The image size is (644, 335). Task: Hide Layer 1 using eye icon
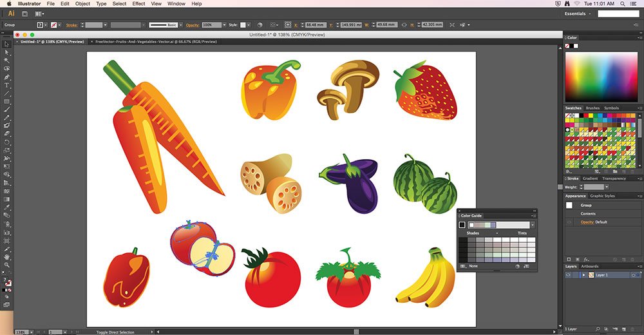[569, 275]
